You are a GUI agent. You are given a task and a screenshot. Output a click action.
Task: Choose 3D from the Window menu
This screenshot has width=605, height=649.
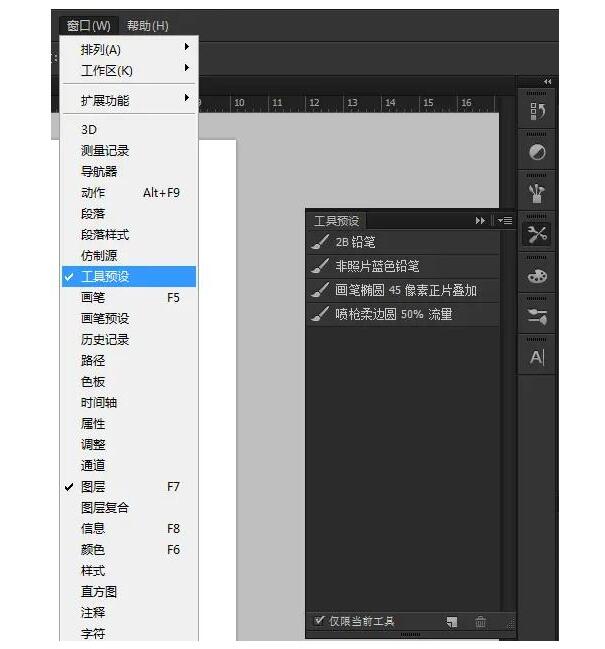(x=129, y=130)
